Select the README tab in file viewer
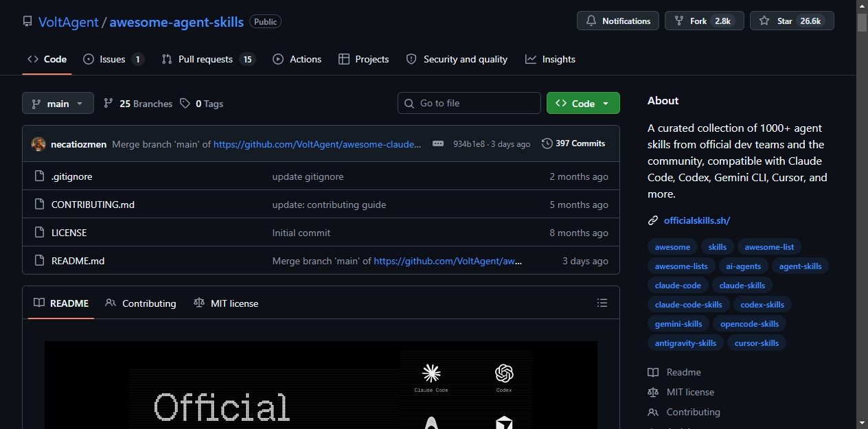868x429 pixels. point(61,303)
